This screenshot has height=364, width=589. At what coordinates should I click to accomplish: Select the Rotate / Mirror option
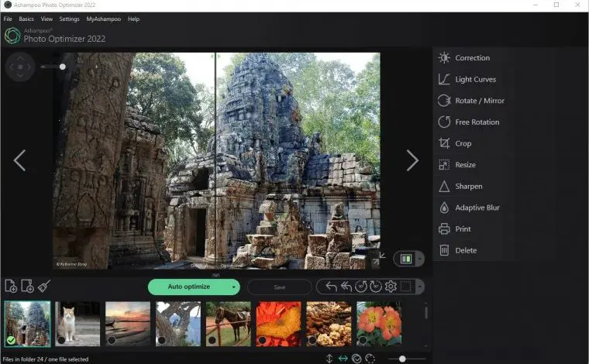[x=471, y=101]
